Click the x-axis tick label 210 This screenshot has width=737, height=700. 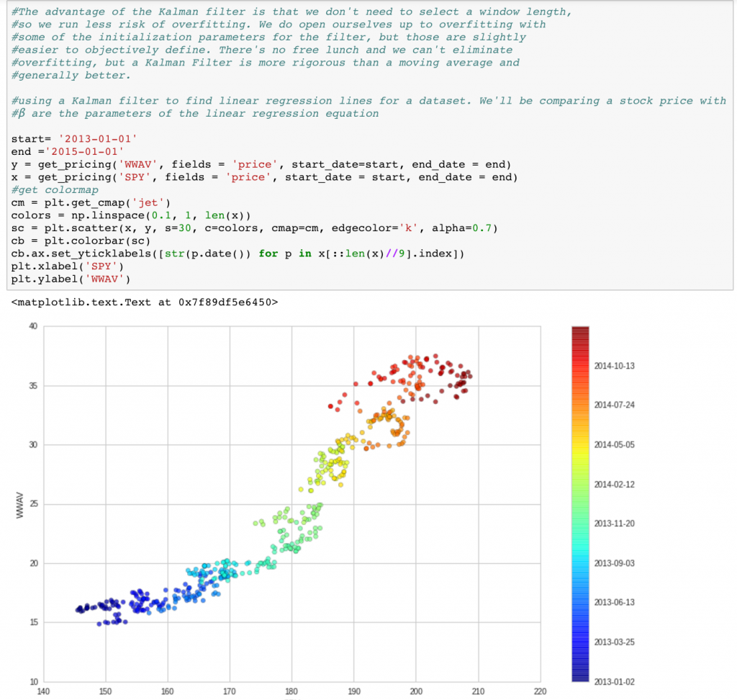[478, 691]
